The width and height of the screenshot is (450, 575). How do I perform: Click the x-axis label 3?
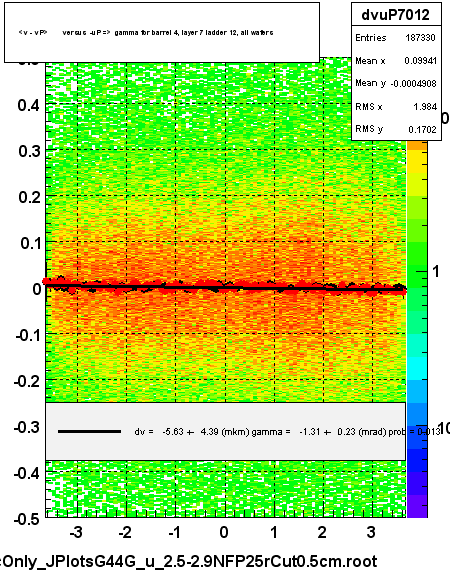pyautogui.click(x=371, y=532)
